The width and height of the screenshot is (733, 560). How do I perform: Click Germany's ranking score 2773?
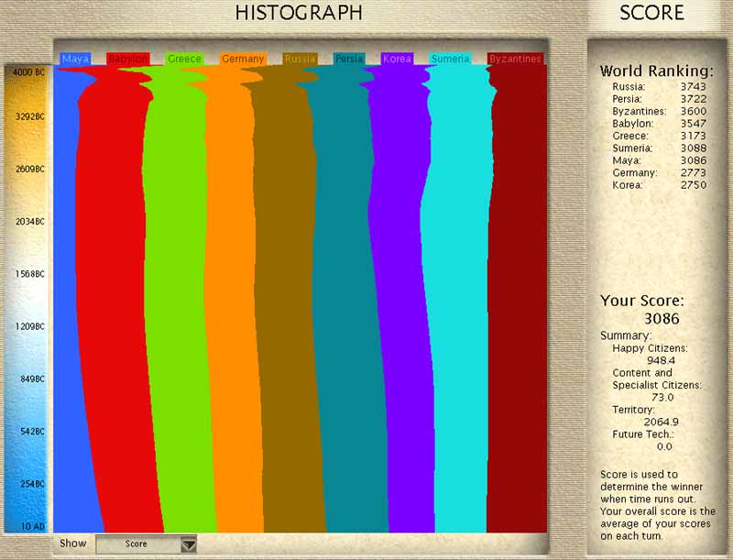(x=694, y=172)
